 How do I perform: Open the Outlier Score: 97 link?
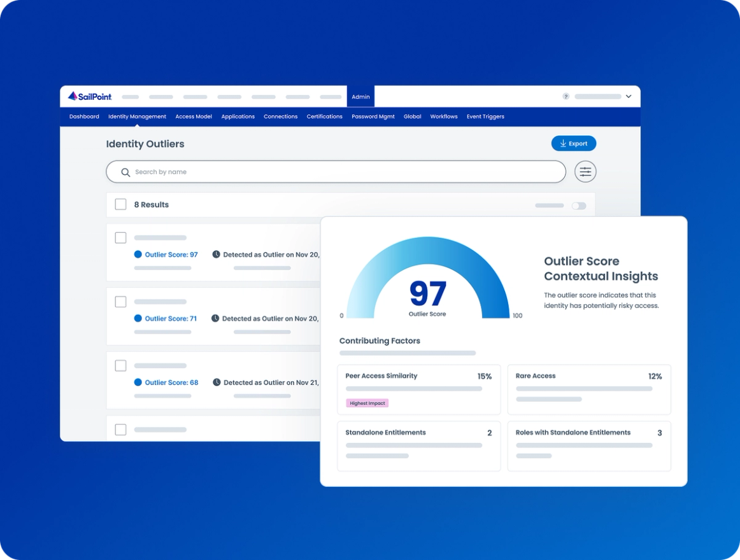pyautogui.click(x=171, y=255)
